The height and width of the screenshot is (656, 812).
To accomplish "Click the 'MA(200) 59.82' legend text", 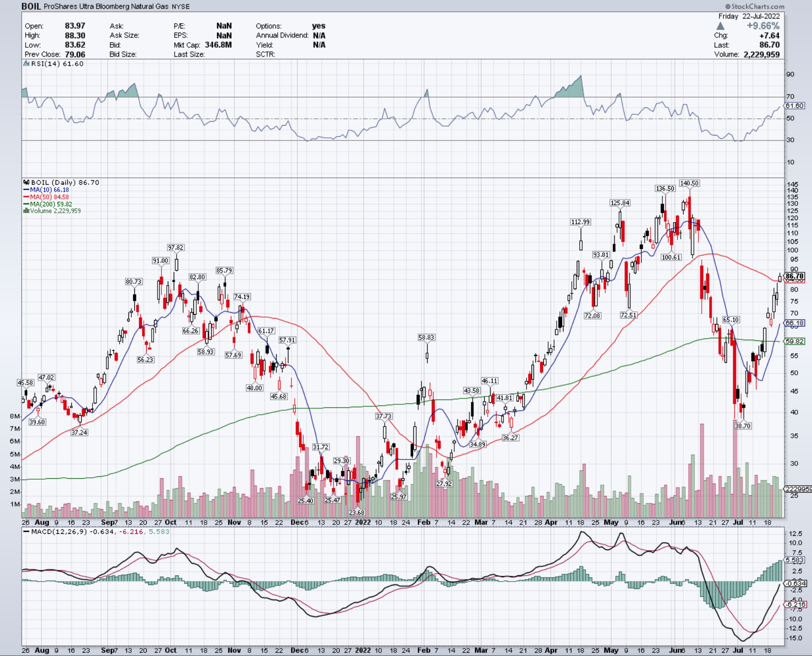I will [x=51, y=204].
